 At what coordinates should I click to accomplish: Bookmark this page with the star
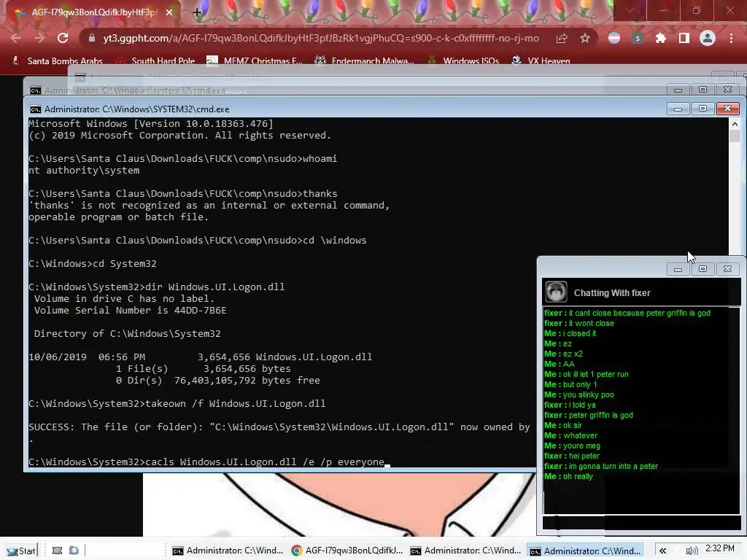(585, 38)
